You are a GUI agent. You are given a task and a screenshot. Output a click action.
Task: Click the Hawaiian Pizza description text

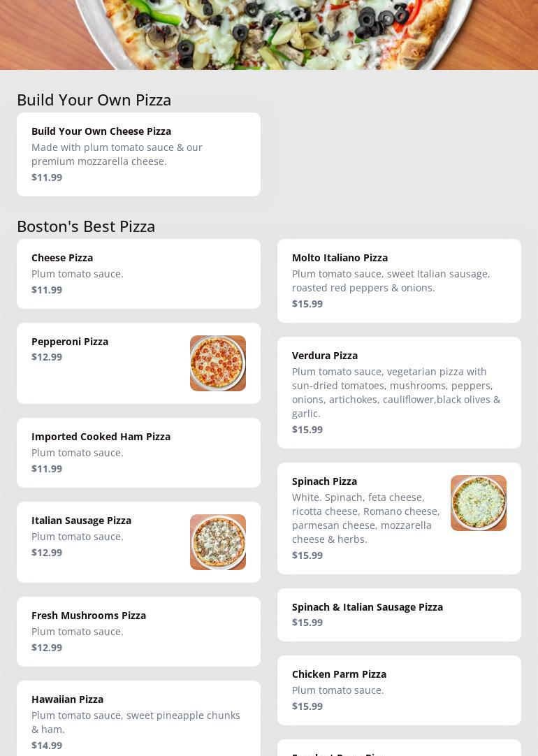(136, 722)
